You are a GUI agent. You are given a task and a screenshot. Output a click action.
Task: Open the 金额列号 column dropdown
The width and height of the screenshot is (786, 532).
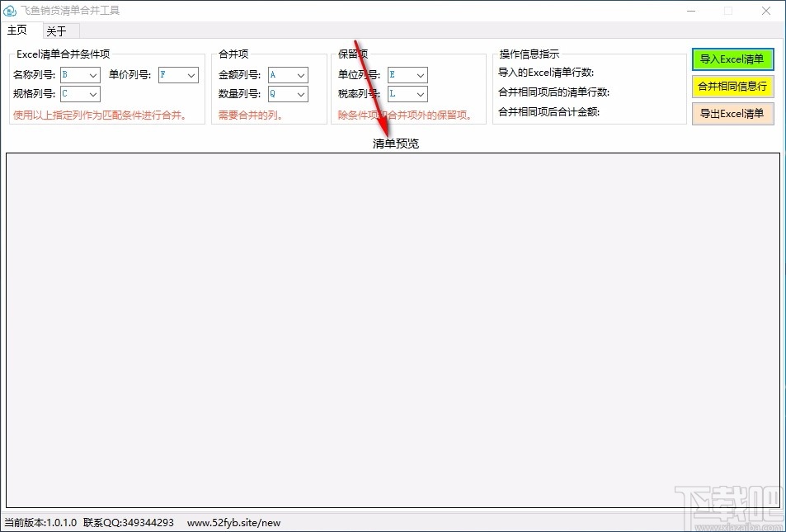coord(304,74)
